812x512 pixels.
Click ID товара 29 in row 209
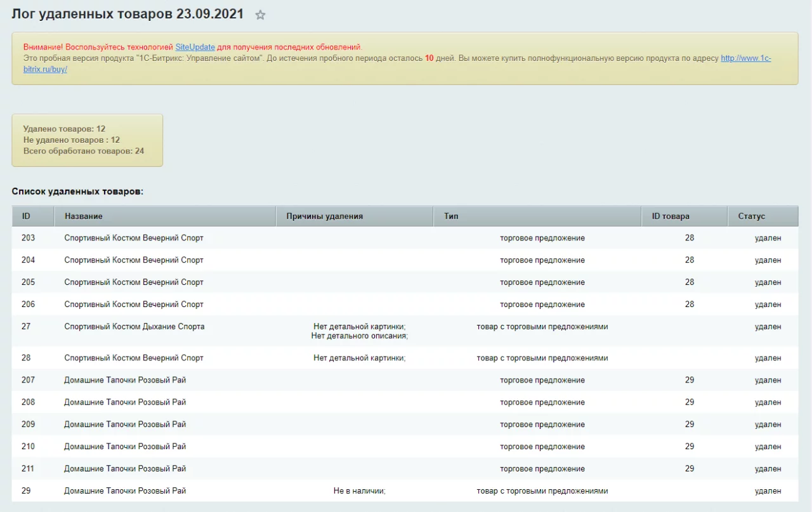click(x=690, y=424)
